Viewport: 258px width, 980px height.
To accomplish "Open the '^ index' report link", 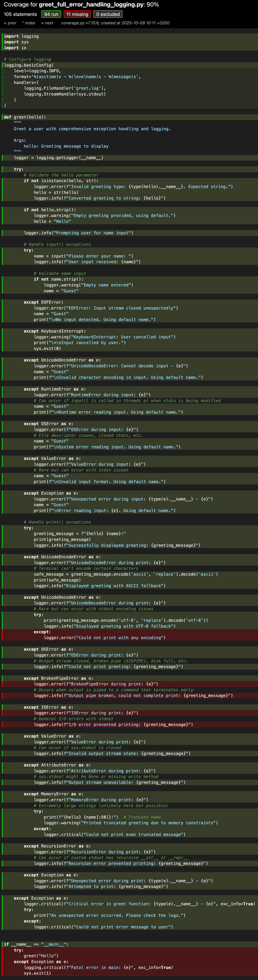I will [29, 23].
